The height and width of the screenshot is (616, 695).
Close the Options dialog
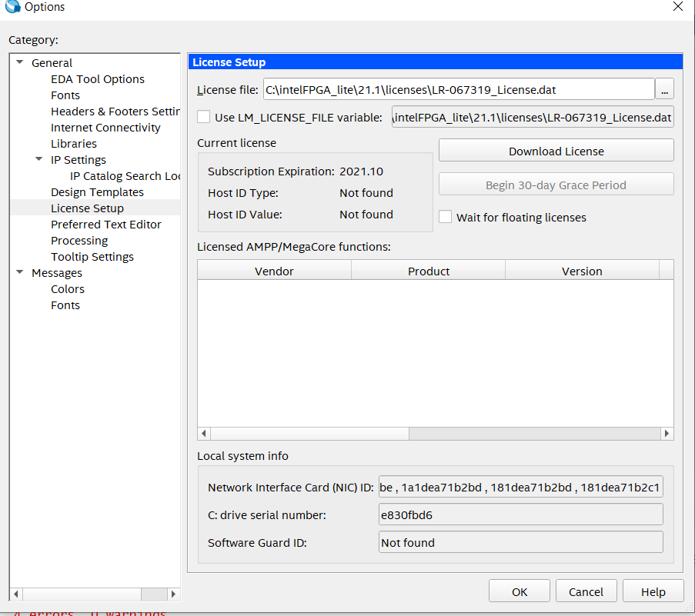click(678, 6)
